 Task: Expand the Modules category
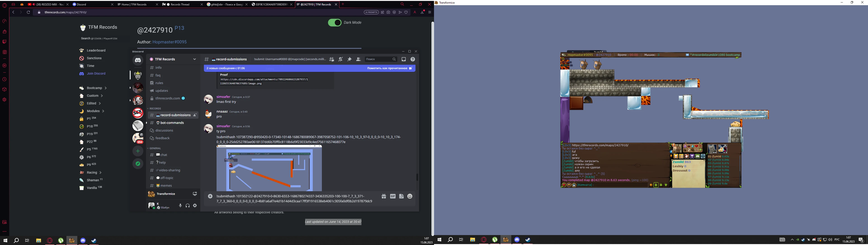click(x=103, y=111)
